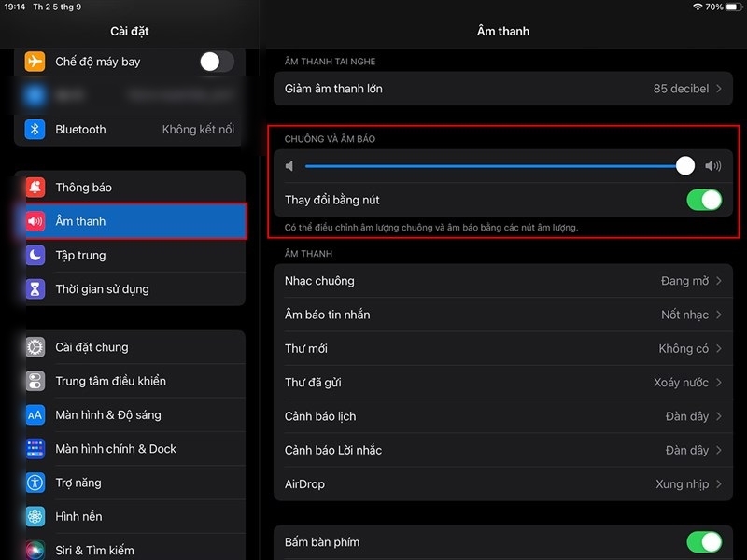Click the high volume speaker icon
The height and width of the screenshot is (560, 747).
tap(713, 166)
